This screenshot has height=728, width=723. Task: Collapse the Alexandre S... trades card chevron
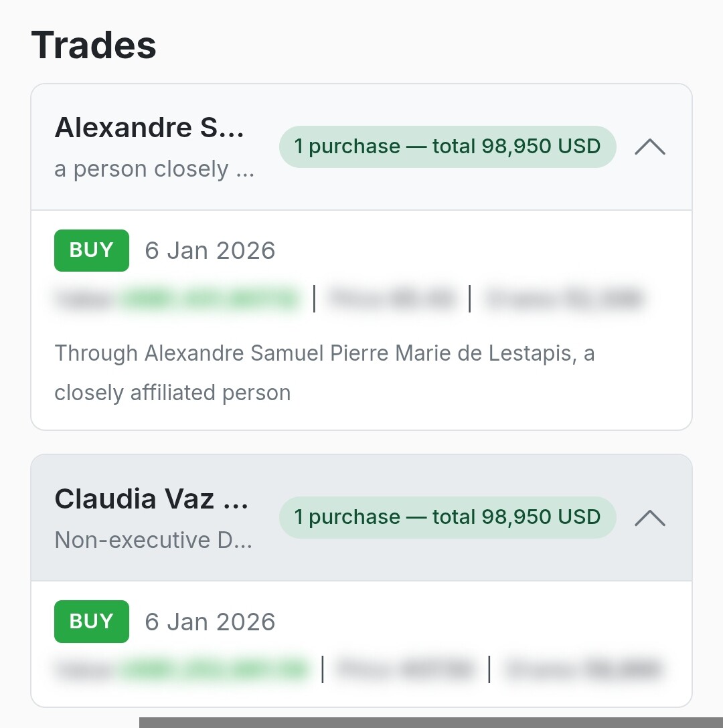[649, 147]
